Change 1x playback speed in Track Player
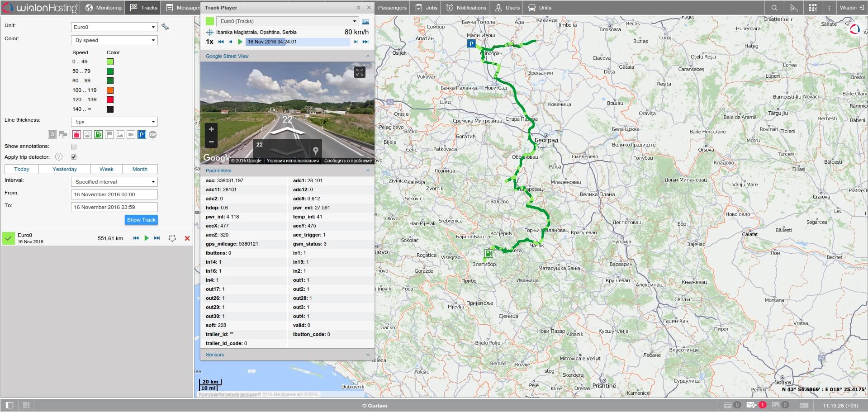This screenshot has height=412, width=868. pos(209,42)
